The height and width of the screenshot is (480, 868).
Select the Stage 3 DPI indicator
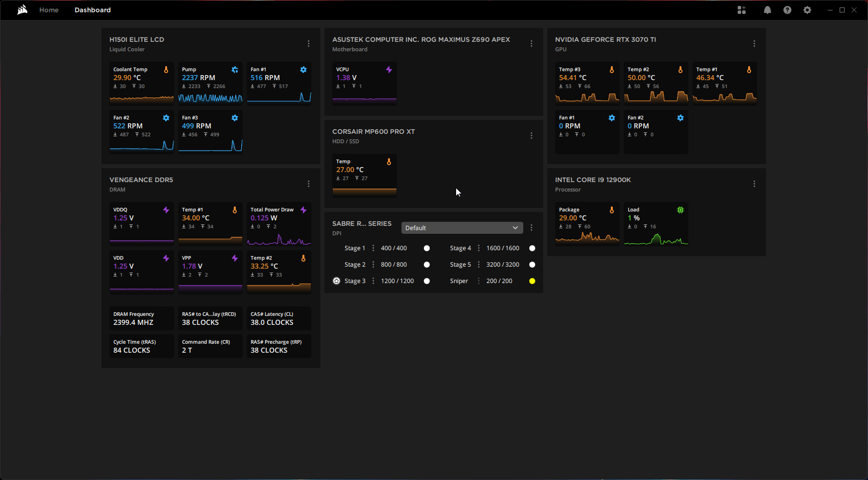[337, 281]
